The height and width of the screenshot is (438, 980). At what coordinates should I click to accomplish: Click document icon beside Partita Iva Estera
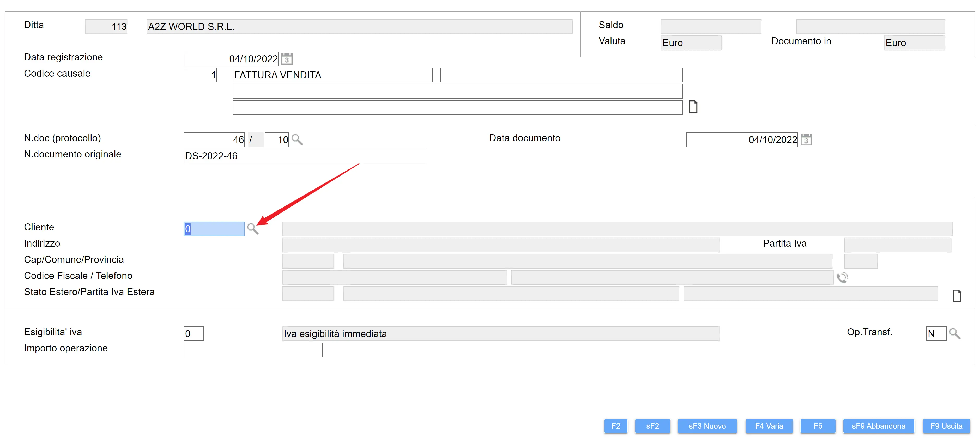(x=957, y=295)
